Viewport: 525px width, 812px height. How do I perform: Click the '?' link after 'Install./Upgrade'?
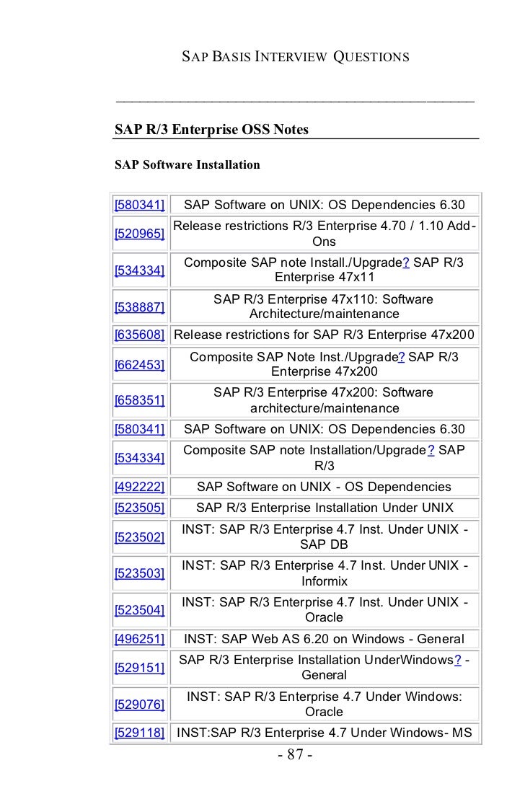pyautogui.click(x=406, y=262)
